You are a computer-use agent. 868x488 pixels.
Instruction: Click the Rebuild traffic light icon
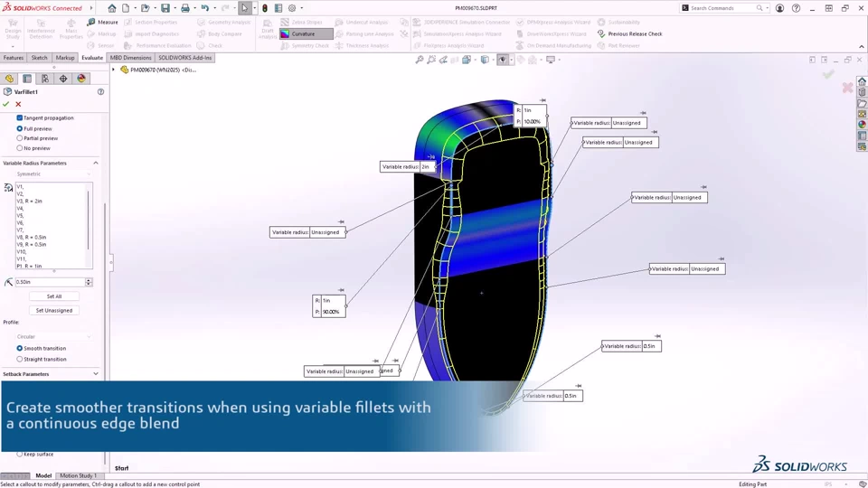265,8
